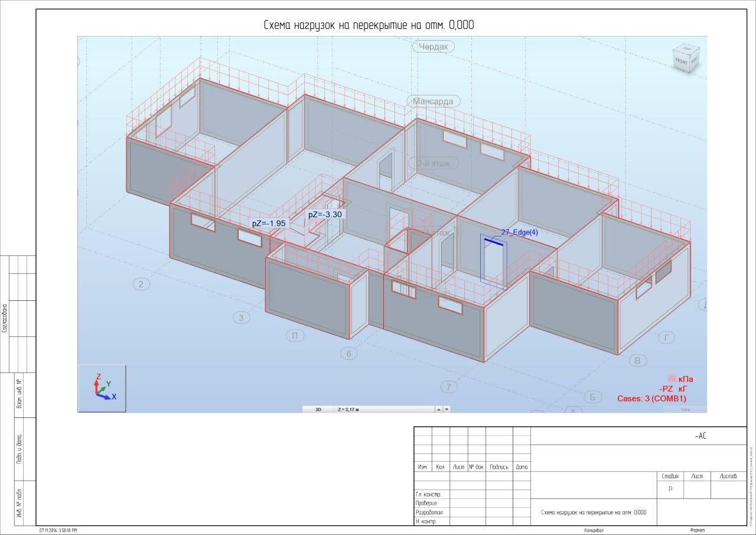Click the XYZ axis triad icon
The height and width of the screenshot is (535, 756).
(102, 388)
